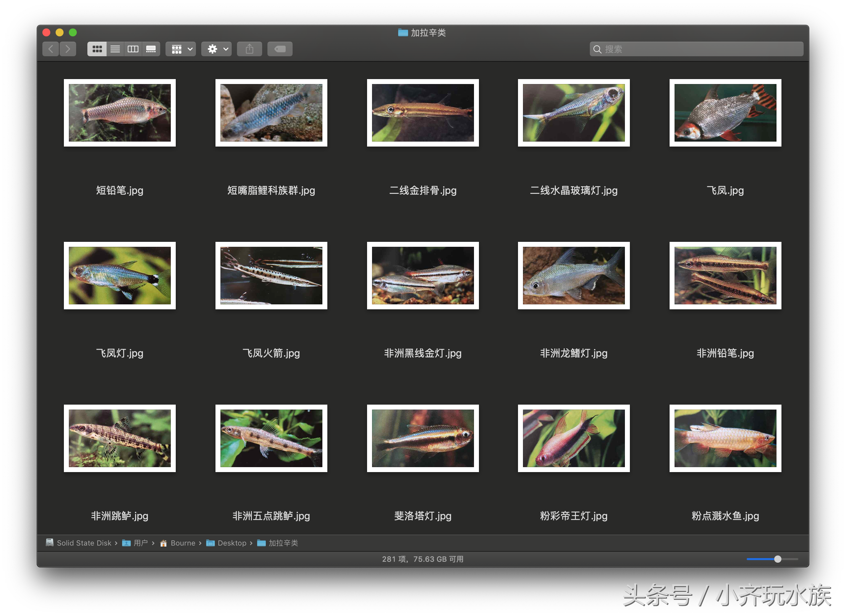Click the status bar text 281 项
Image resolution: width=846 pixels, height=616 pixels.
click(394, 559)
